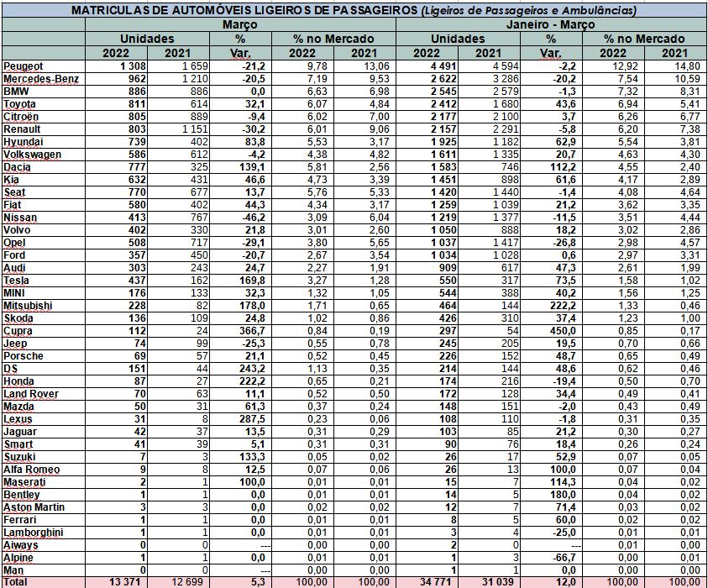Select the Volkswagen row label
The image size is (708, 588).
pyautogui.click(x=33, y=155)
